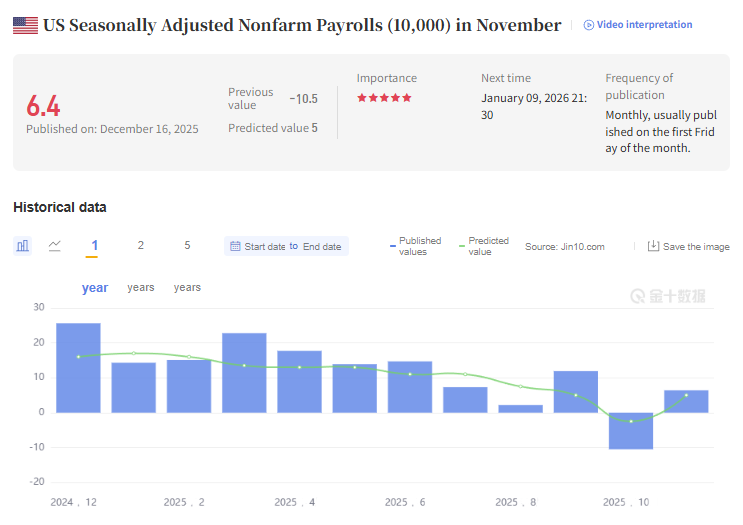
Task: Click the tallest bar for 2024.12
Action: 78,368
